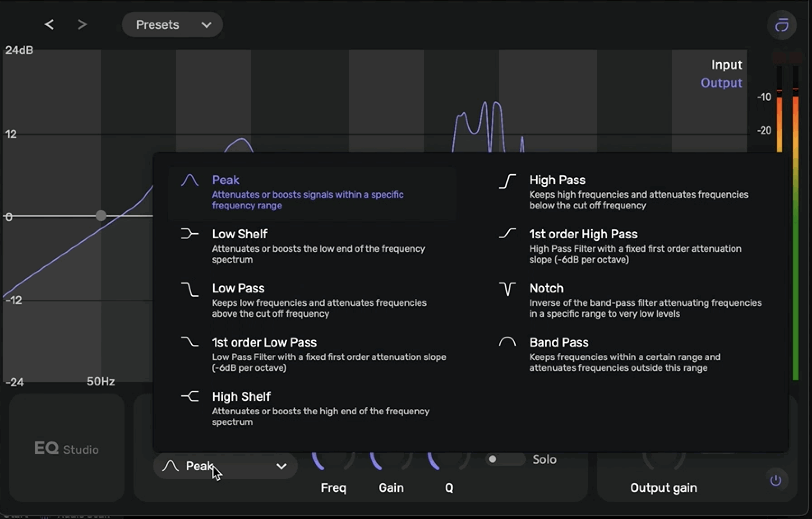This screenshot has width=812, height=519.
Task: Click the Peak curve icon in menu
Action: [x=190, y=180]
